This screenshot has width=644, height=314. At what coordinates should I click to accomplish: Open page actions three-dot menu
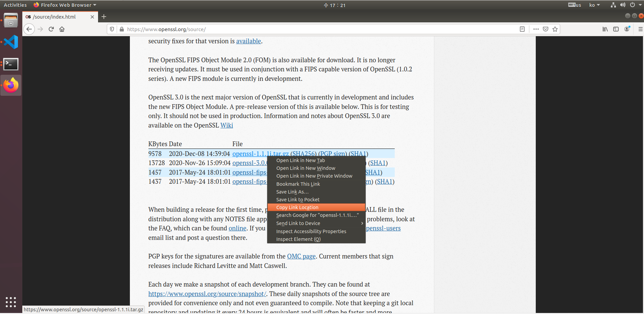click(x=536, y=29)
